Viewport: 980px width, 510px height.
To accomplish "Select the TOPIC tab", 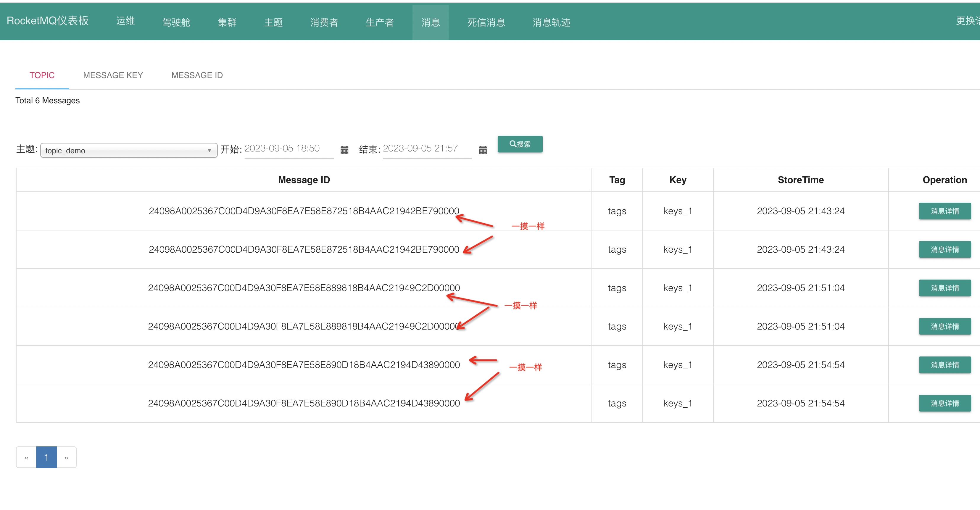I will point(42,75).
